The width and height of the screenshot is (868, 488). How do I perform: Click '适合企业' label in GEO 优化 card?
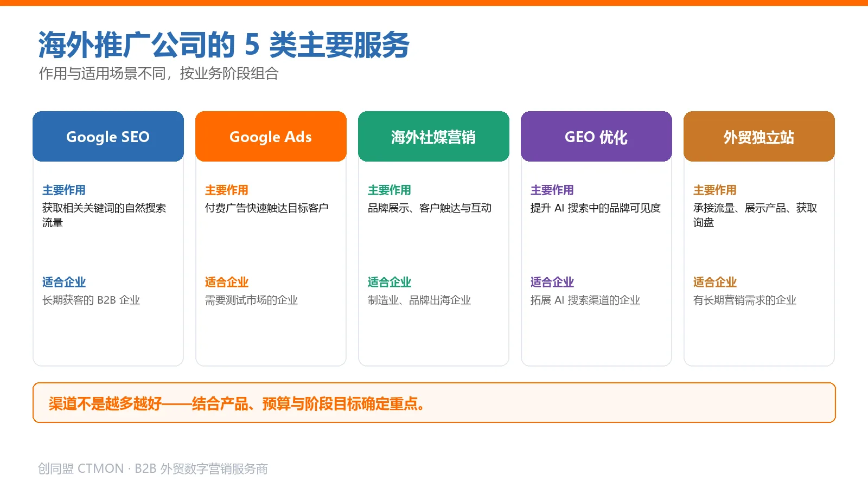pyautogui.click(x=552, y=282)
